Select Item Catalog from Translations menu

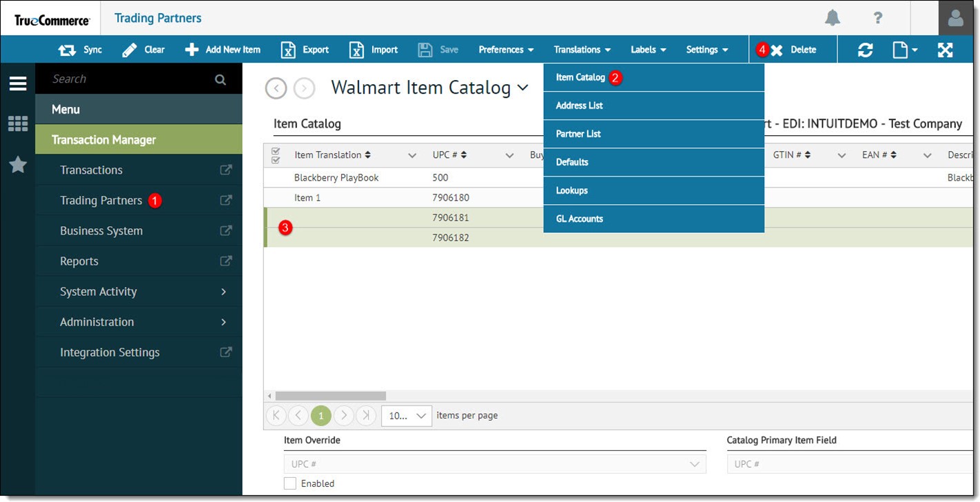[x=654, y=77]
